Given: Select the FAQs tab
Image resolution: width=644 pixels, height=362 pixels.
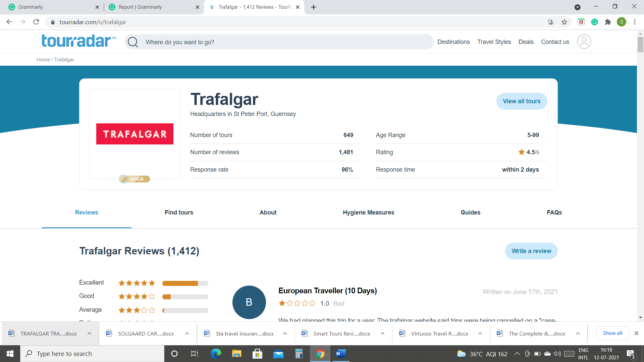Looking at the screenshot, I should click(554, 213).
